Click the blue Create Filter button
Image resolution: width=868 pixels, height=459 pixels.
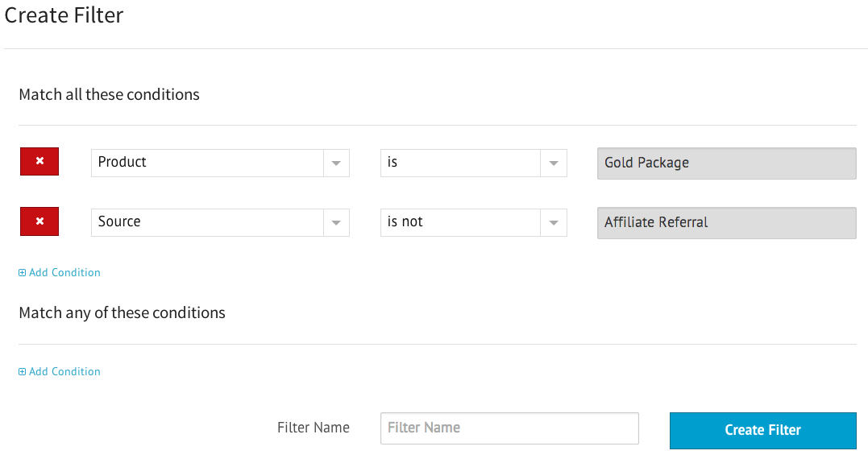[x=762, y=430]
